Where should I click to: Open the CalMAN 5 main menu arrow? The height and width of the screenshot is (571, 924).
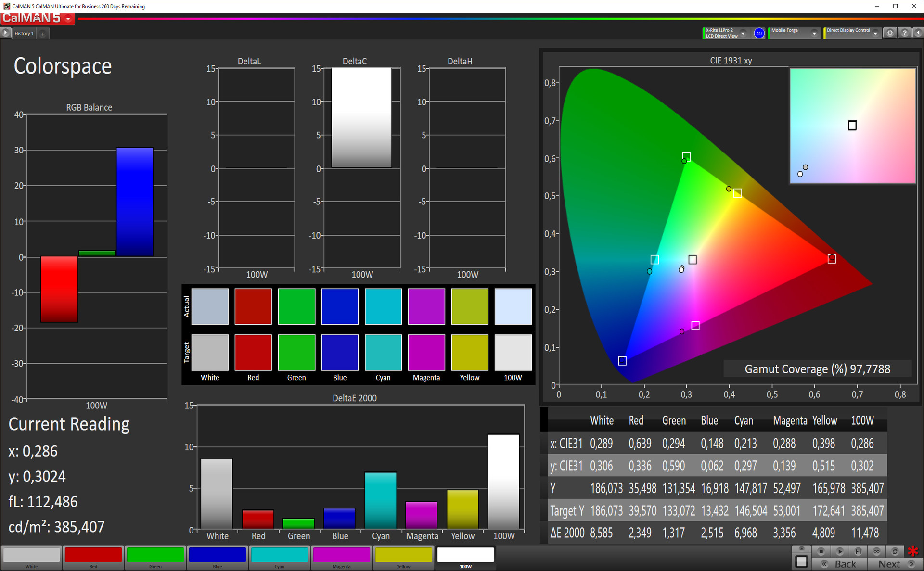pyautogui.click(x=68, y=19)
